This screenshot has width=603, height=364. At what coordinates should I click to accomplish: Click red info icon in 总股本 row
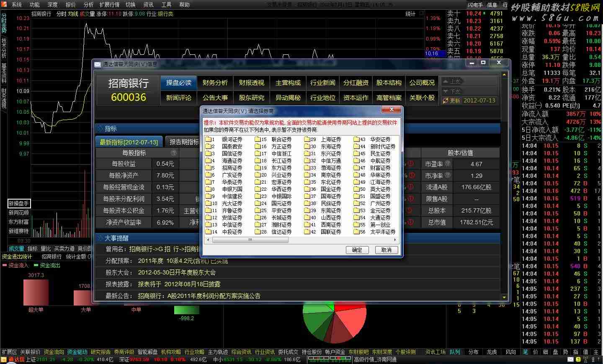(409, 210)
